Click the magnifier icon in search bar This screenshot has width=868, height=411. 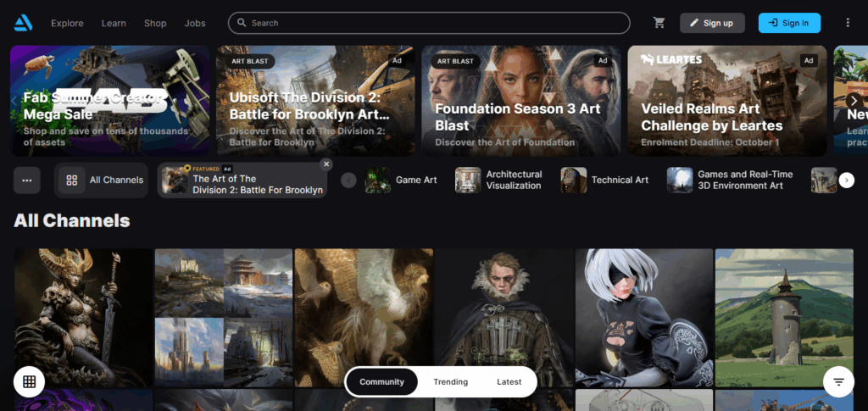point(242,23)
